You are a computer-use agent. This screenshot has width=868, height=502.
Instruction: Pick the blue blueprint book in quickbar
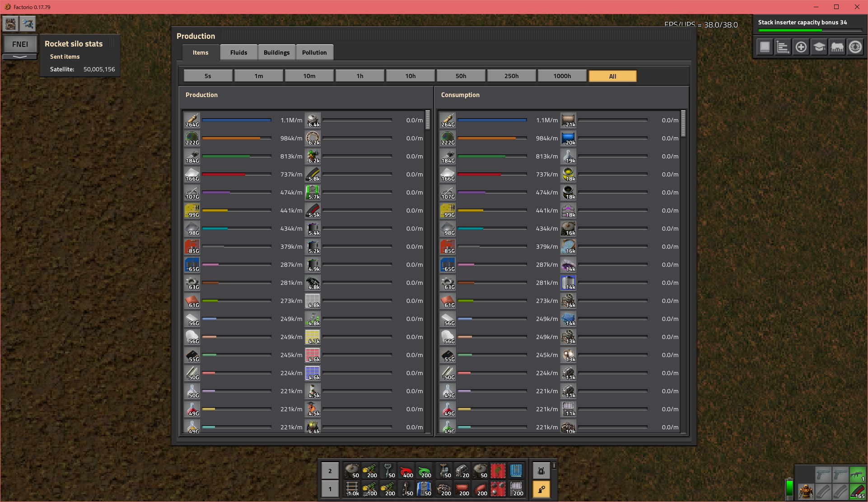[516, 471]
